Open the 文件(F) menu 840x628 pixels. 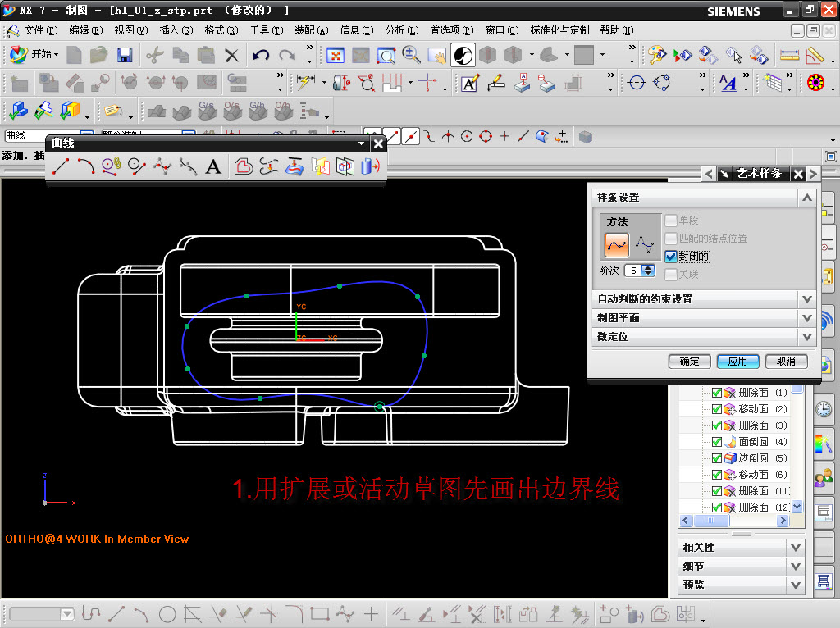pyautogui.click(x=40, y=30)
